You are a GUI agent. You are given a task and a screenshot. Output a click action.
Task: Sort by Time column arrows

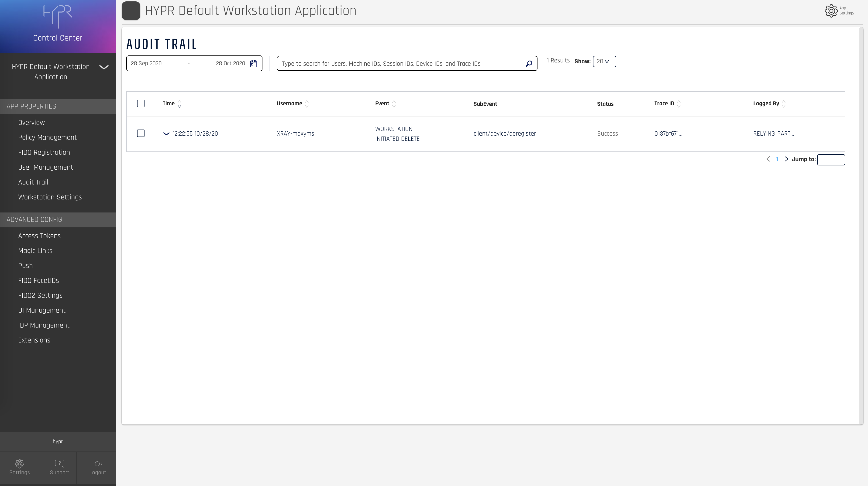coord(179,104)
